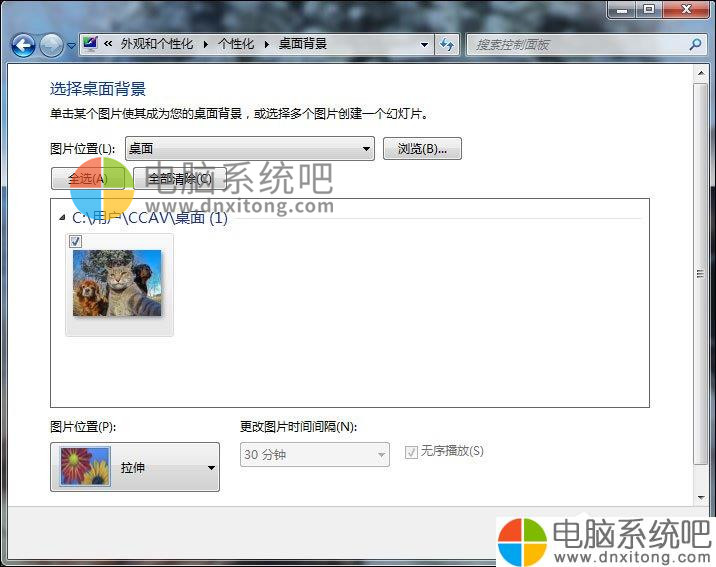Screen dimensions: 716x567
Task: Click the control panel icon in address bar
Action: click(x=90, y=44)
